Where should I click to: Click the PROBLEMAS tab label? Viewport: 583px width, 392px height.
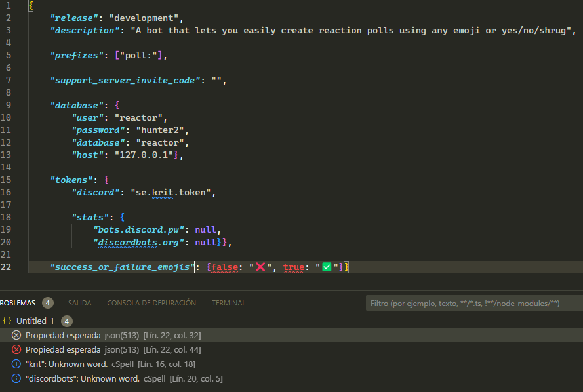click(x=20, y=302)
